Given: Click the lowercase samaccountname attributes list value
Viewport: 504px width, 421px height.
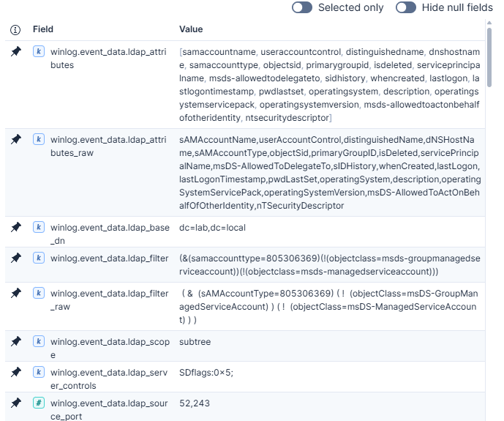Looking at the screenshot, I should click(x=329, y=85).
